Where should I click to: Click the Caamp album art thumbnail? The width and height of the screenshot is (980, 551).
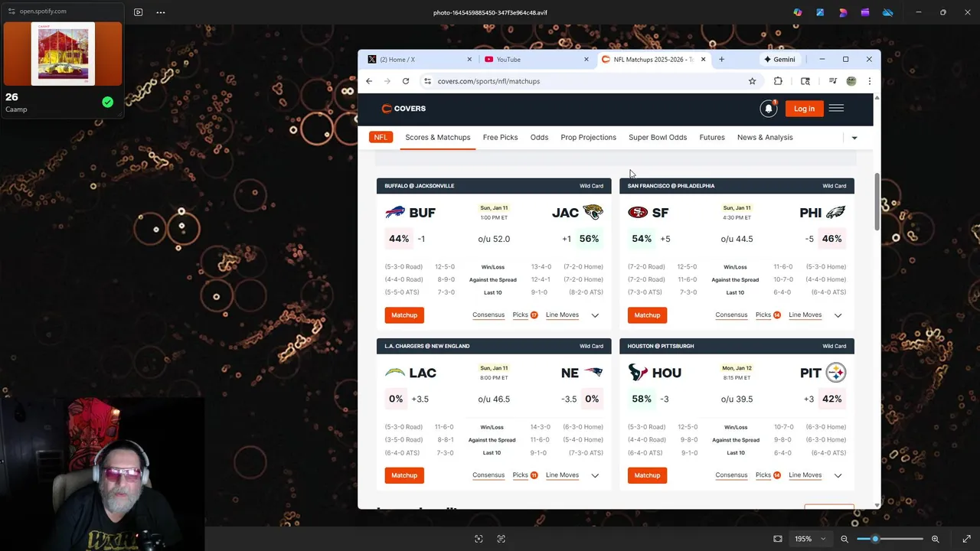coord(63,54)
